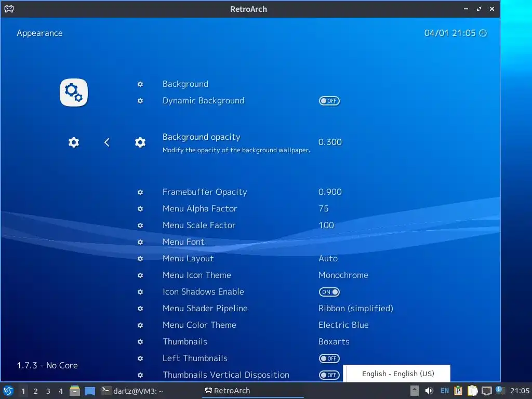Image resolution: width=532 pixels, height=399 pixels.
Task: Click gear icon beside Menu Font
Action: click(x=140, y=242)
